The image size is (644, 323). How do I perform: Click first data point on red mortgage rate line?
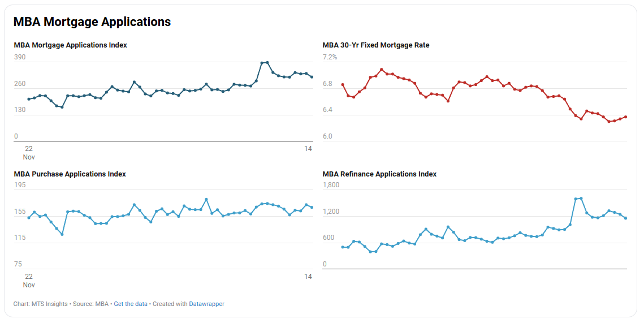pos(343,85)
